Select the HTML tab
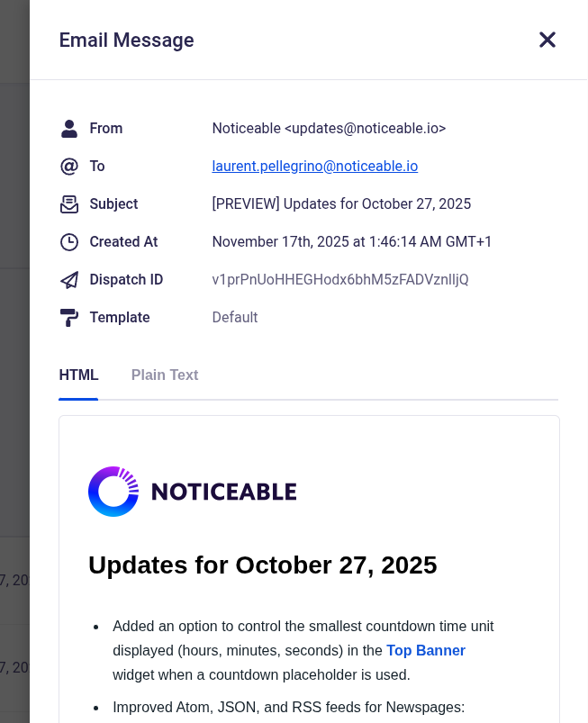The height and width of the screenshot is (723, 588). (78, 375)
